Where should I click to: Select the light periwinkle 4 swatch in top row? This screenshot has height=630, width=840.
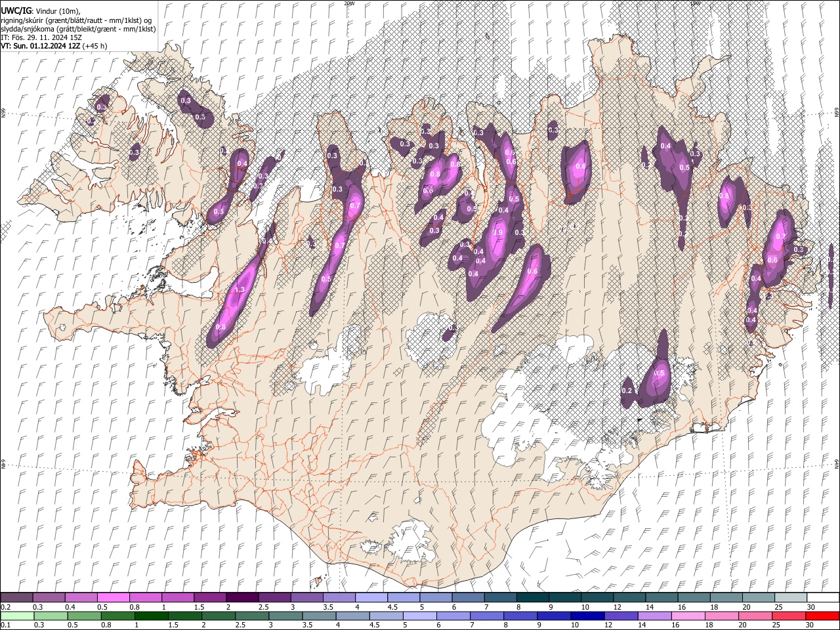coord(371,597)
